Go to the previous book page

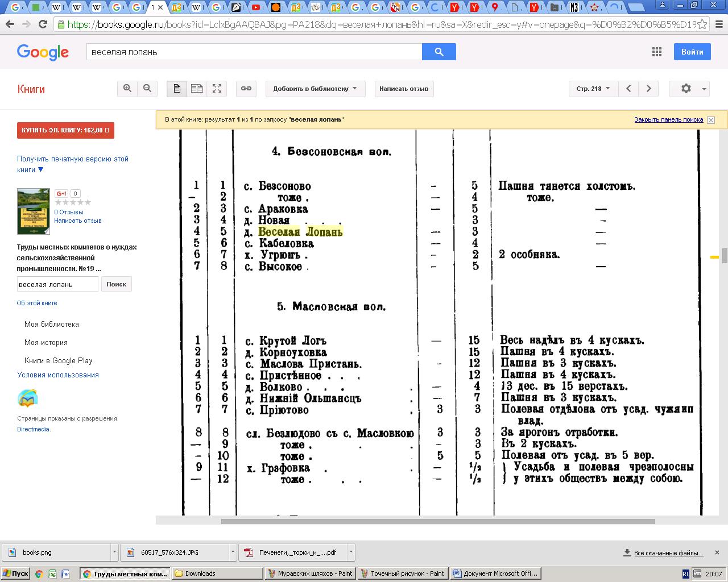628,89
